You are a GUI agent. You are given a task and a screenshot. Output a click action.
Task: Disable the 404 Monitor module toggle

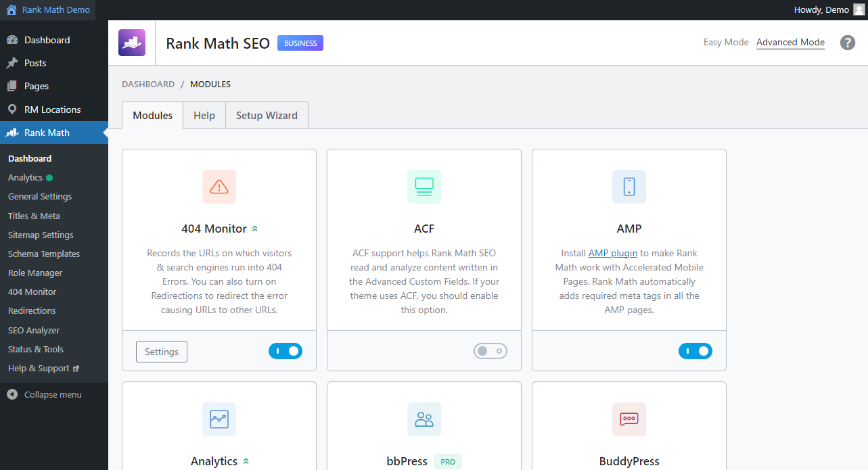pyautogui.click(x=285, y=351)
